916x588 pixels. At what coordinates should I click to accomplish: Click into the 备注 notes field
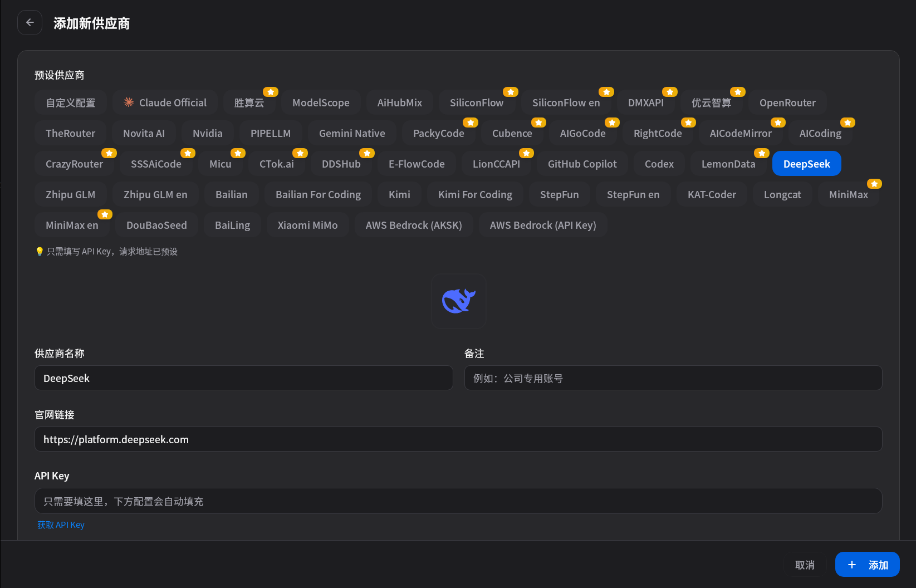pos(673,378)
